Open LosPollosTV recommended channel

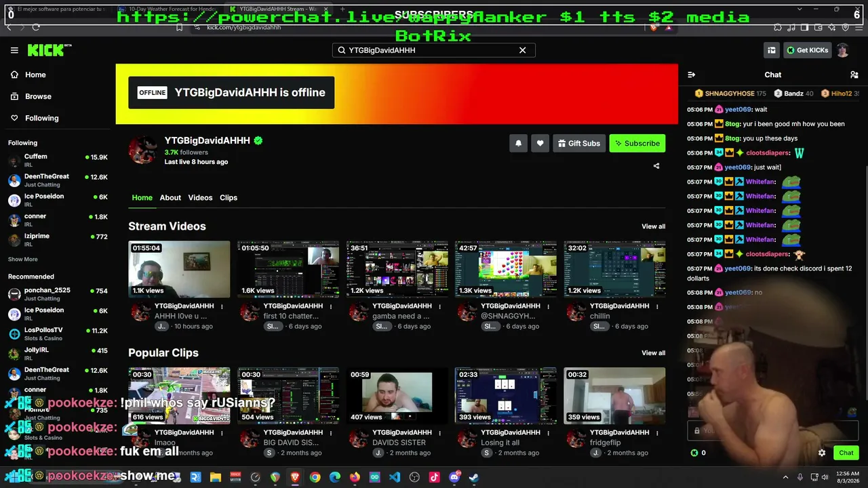pos(58,334)
